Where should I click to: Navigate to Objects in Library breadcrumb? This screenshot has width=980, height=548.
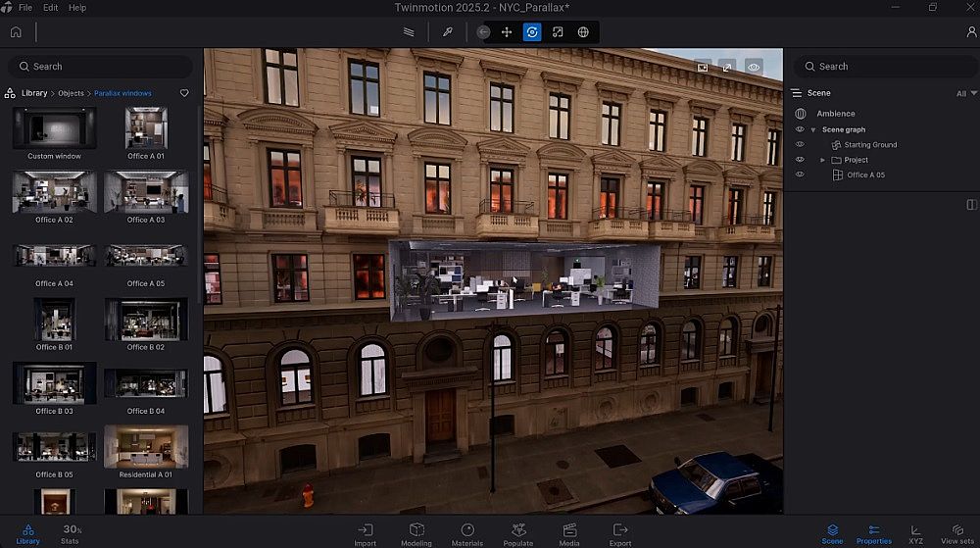click(x=71, y=93)
